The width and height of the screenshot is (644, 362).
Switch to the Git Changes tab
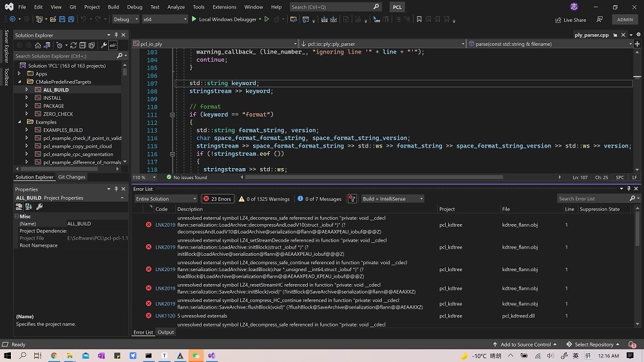pos(72,177)
